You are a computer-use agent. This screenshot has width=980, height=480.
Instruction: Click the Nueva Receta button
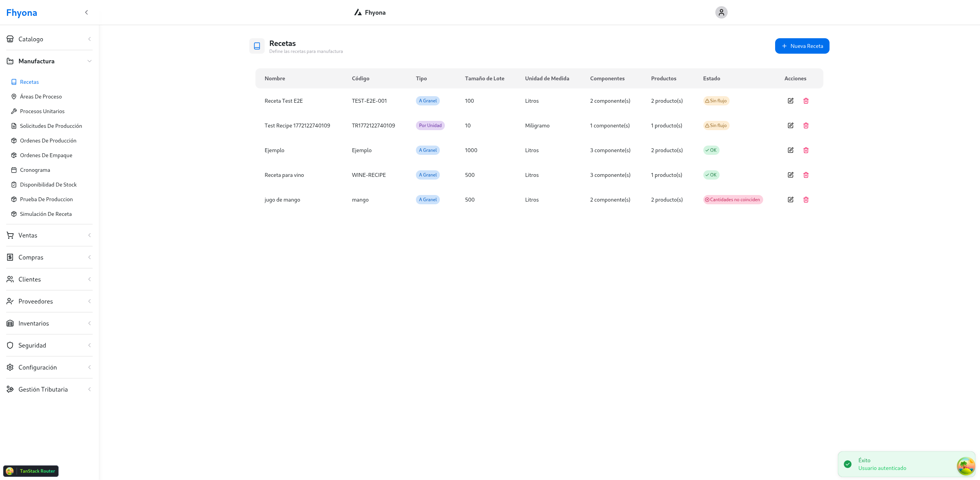[802, 46]
